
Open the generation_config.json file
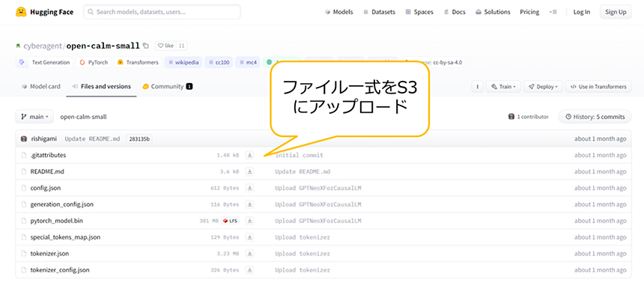click(x=61, y=204)
